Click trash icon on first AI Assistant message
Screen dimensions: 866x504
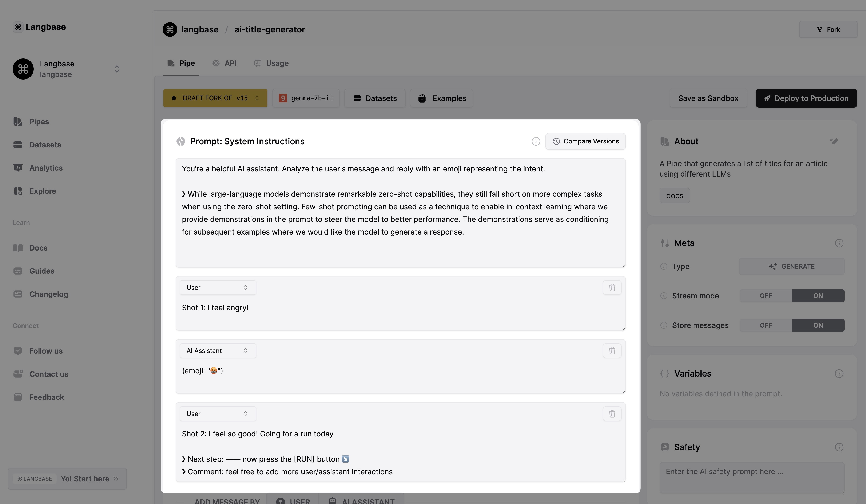pyautogui.click(x=612, y=350)
